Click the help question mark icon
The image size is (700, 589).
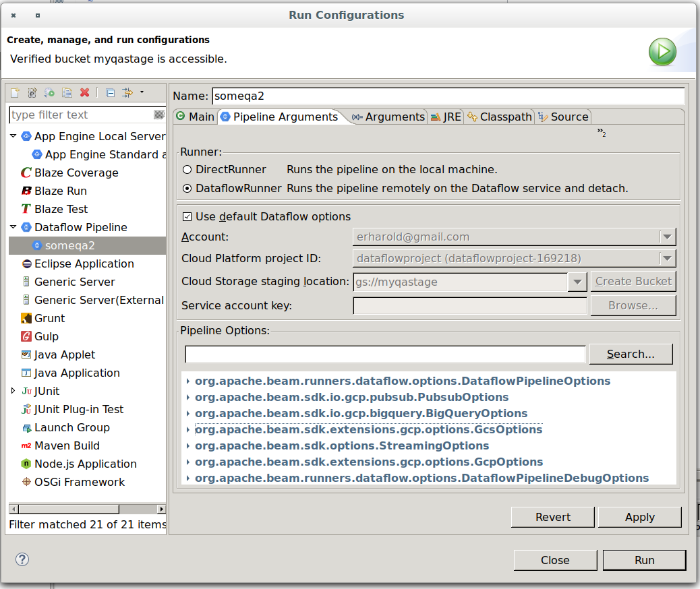tap(22, 559)
